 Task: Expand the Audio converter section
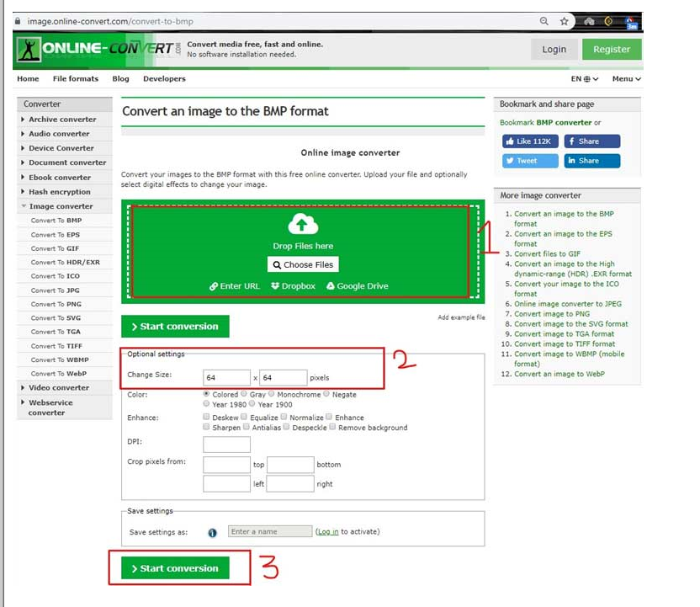[64, 134]
